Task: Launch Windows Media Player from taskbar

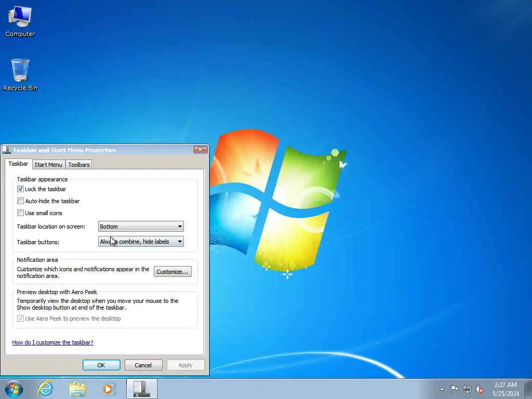Action: [x=109, y=389]
